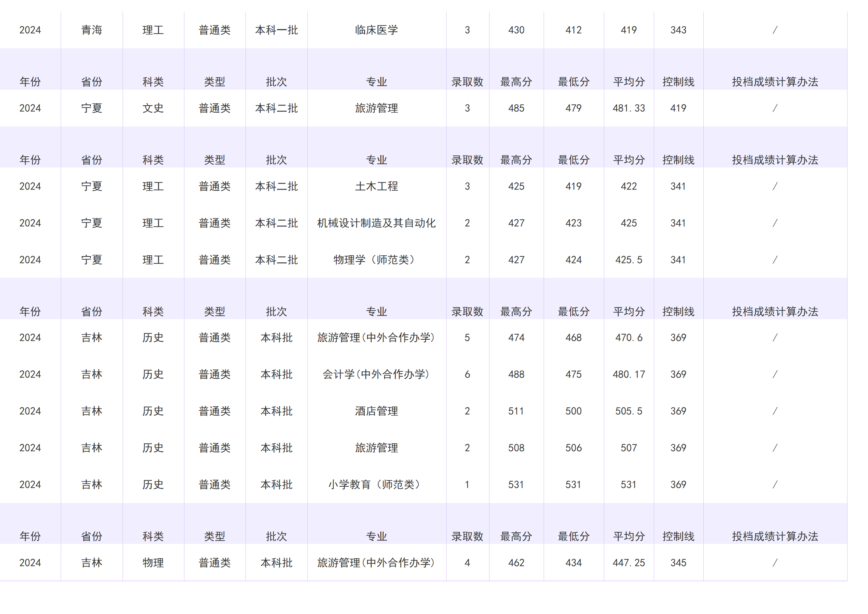Select 旅游管理 in the 宁夏 文史 row
868x614 pixels.
coord(377,108)
